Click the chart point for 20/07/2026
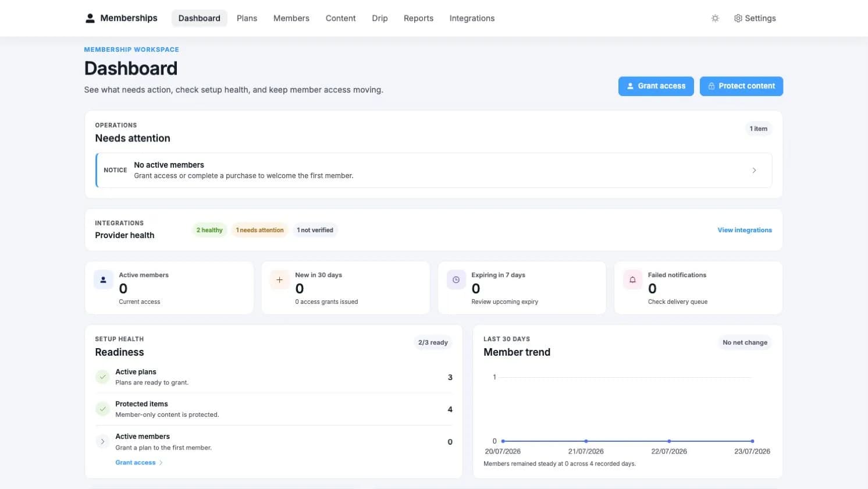This screenshot has width=868, height=489. [503, 441]
